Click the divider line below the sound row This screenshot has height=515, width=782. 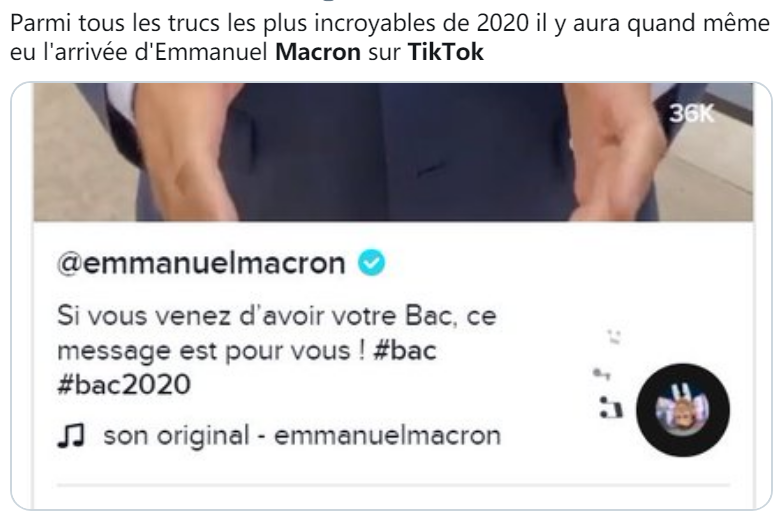tap(393, 484)
